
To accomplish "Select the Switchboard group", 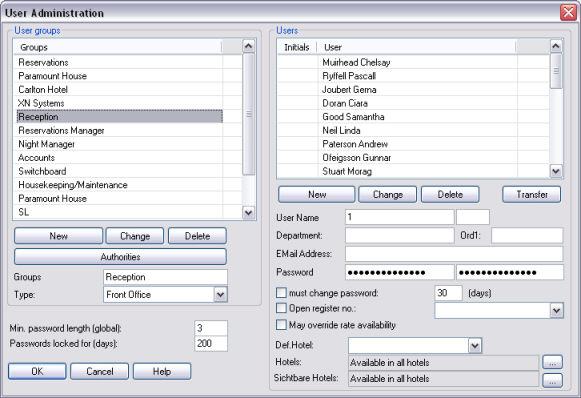I will (x=120, y=171).
